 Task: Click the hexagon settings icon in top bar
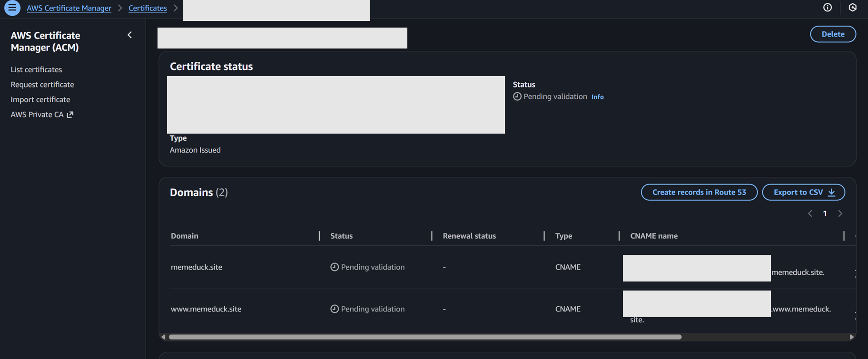853,8
